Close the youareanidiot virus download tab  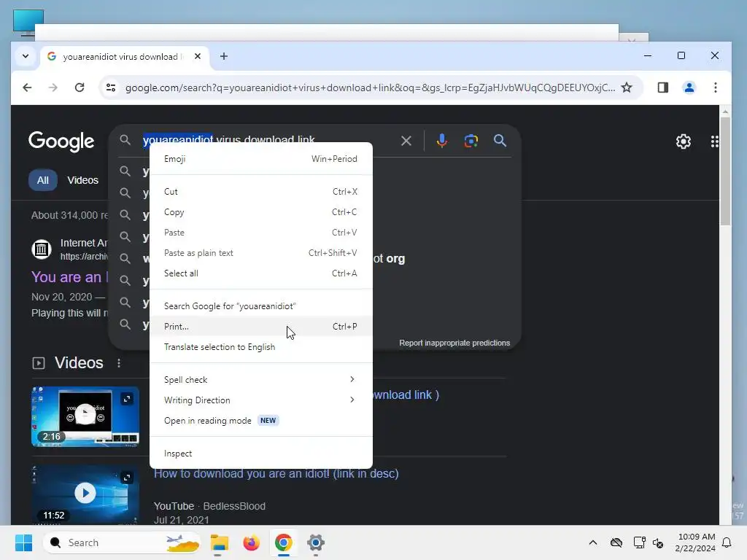point(198,56)
